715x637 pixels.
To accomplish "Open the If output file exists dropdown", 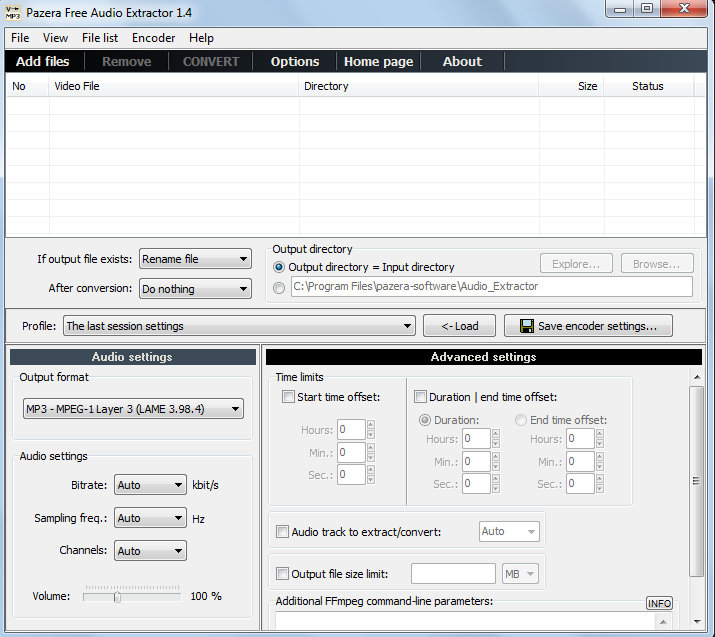I will coord(195,259).
